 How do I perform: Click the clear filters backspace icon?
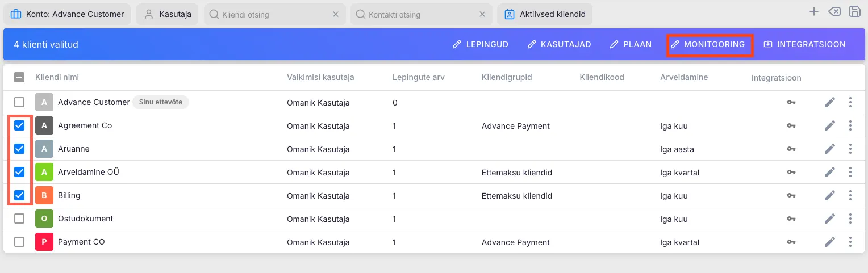pyautogui.click(x=834, y=12)
